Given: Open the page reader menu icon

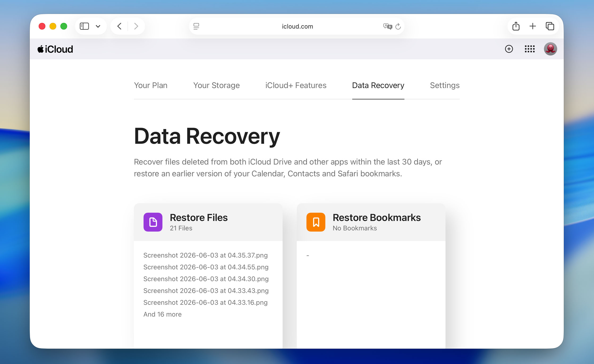Looking at the screenshot, I should (x=196, y=26).
